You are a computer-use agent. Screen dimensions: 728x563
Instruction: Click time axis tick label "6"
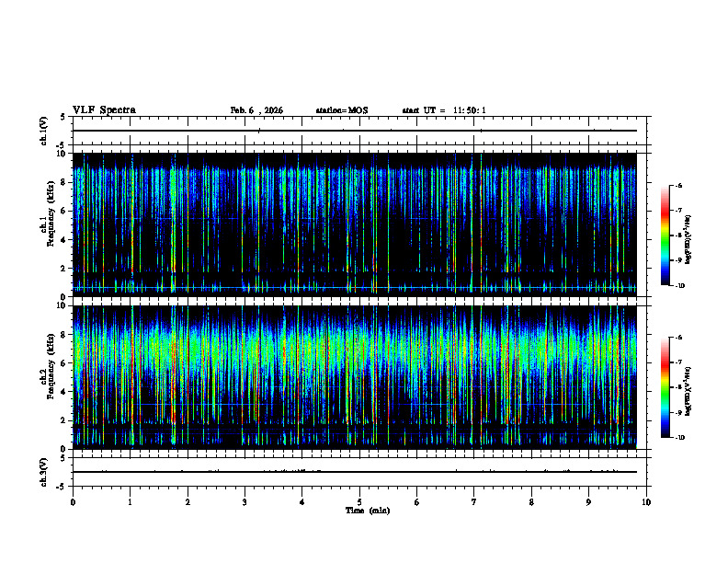click(x=417, y=502)
